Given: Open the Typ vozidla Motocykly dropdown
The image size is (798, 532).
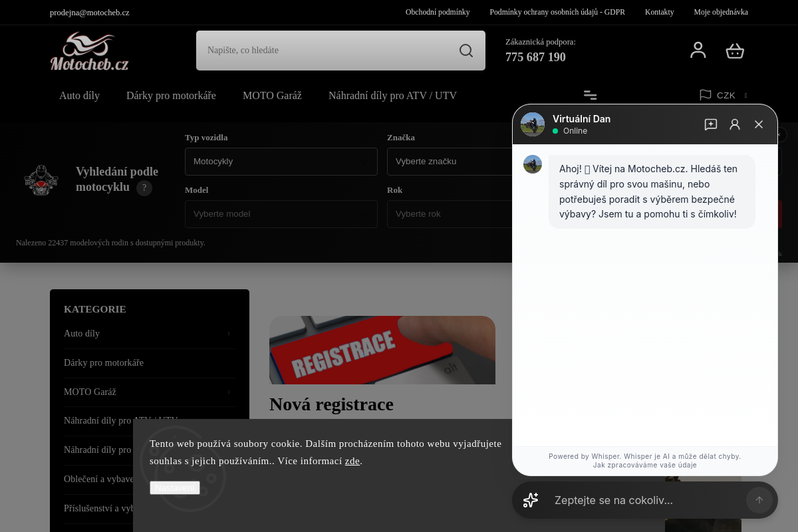Looking at the screenshot, I should (281, 162).
